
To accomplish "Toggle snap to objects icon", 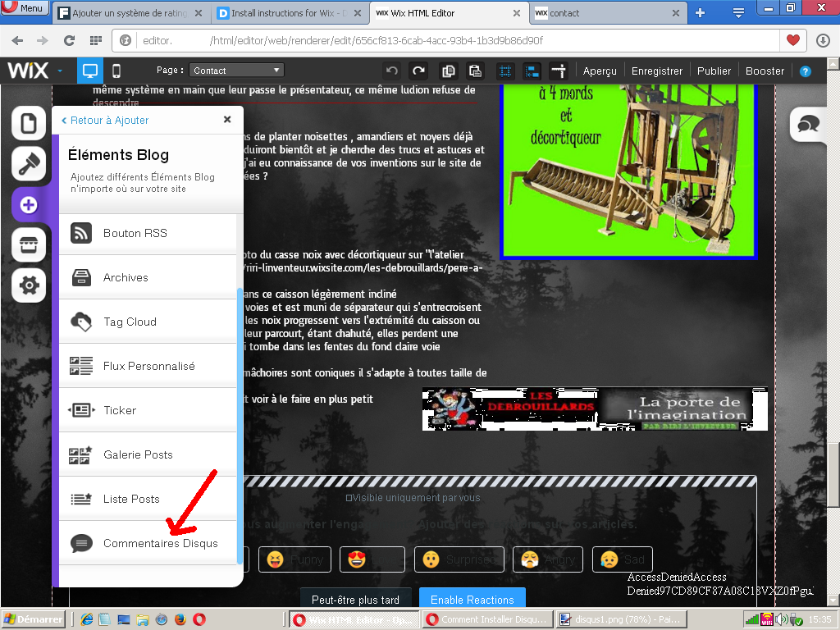I will tap(532, 71).
